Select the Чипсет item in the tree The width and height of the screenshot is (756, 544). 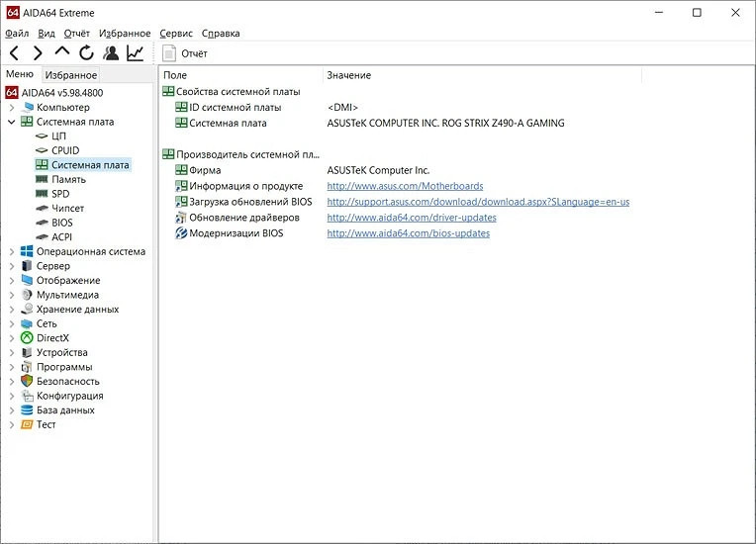click(x=67, y=208)
